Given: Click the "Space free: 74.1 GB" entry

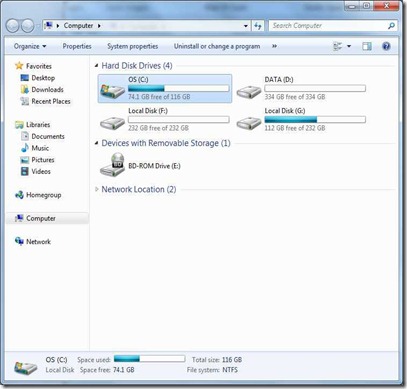Looking at the screenshot, I should [107, 370].
